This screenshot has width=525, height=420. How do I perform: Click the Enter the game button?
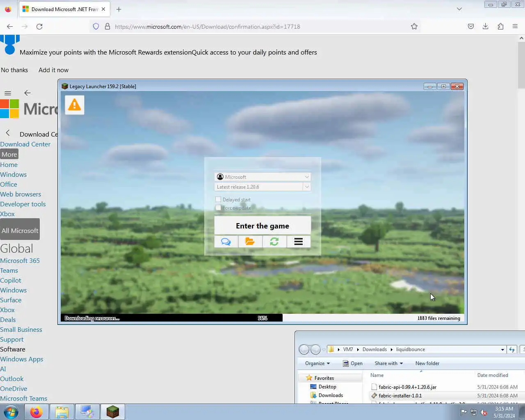tap(262, 226)
